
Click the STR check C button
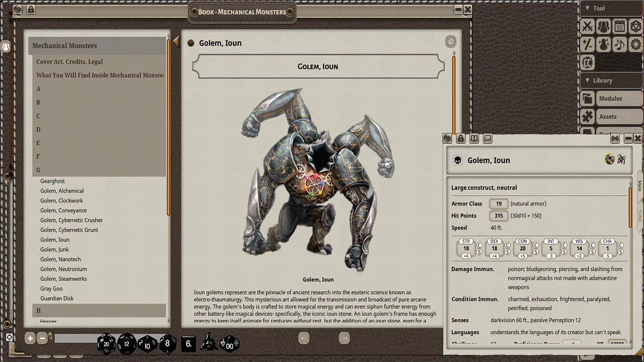479,245
